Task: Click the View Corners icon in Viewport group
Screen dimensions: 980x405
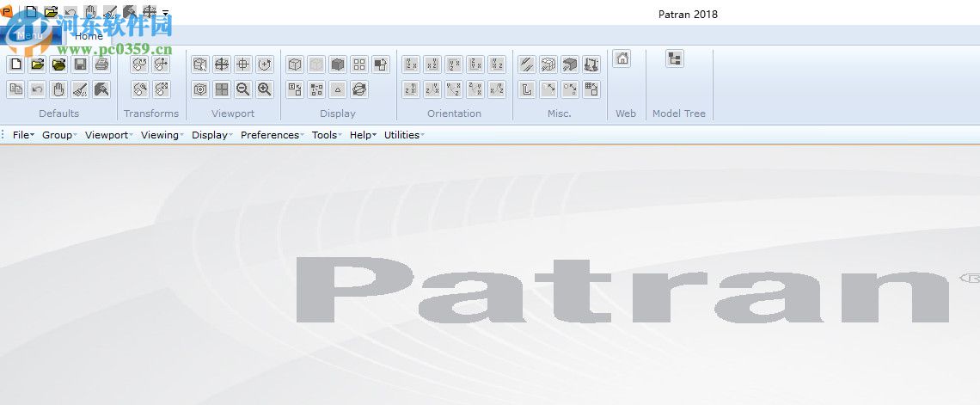Action: tap(200, 64)
